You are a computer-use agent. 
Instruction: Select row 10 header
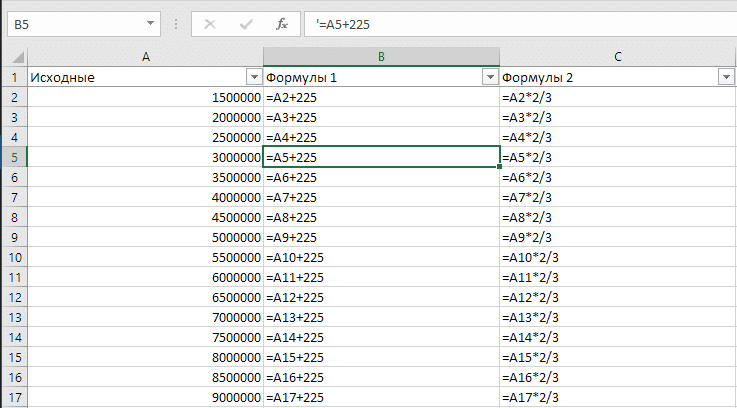[13, 257]
